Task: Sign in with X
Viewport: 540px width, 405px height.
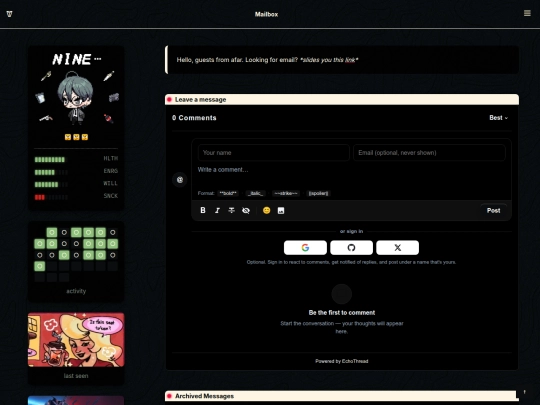Action: (397, 247)
